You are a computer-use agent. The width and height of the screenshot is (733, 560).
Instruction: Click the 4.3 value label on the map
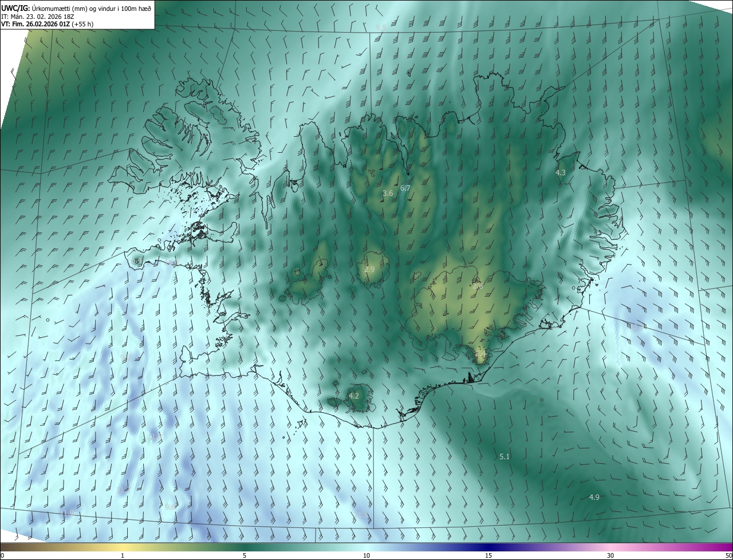coord(561,172)
